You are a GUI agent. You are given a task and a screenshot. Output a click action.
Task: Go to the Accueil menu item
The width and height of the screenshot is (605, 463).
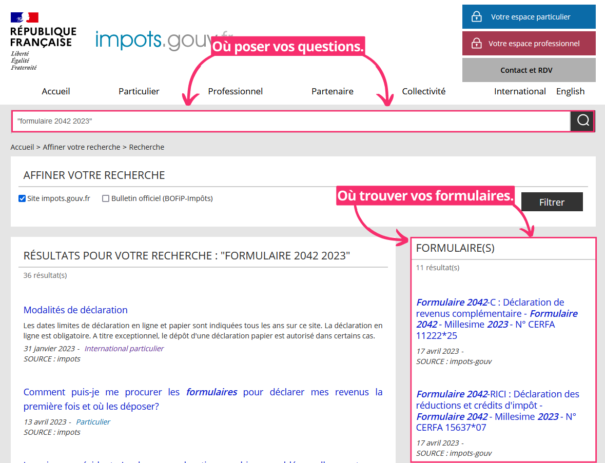56,91
